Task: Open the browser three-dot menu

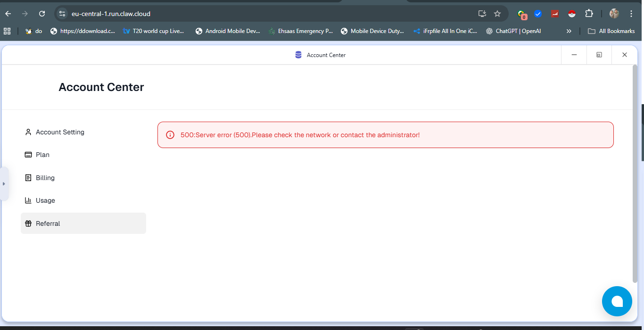Action: pyautogui.click(x=631, y=14)
